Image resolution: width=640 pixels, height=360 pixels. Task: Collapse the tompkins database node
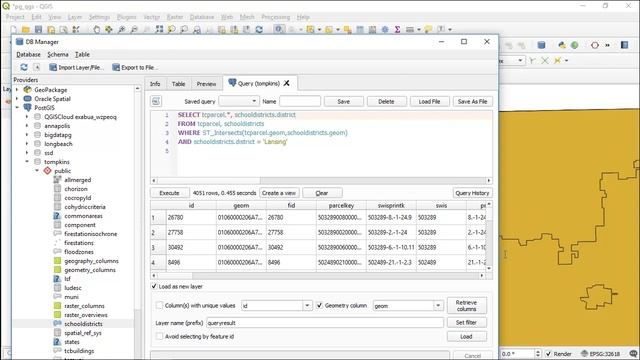(27, 162)
